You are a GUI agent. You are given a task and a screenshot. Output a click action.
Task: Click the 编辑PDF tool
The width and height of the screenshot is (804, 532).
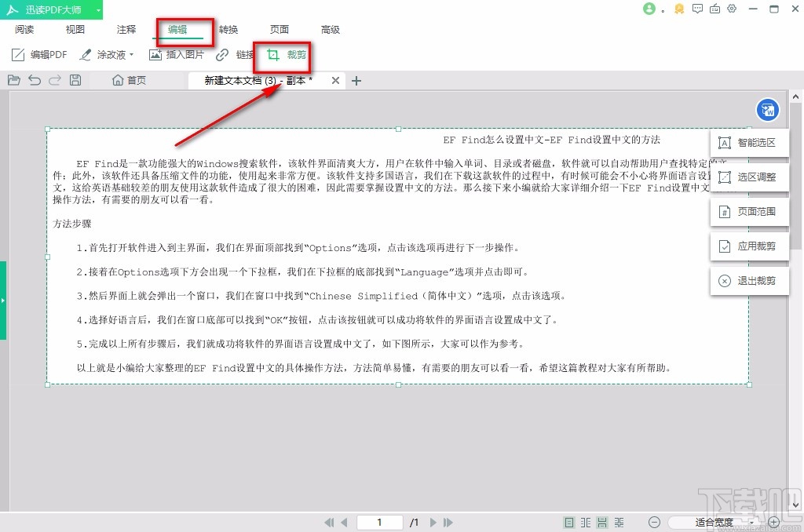coord(39,54)
